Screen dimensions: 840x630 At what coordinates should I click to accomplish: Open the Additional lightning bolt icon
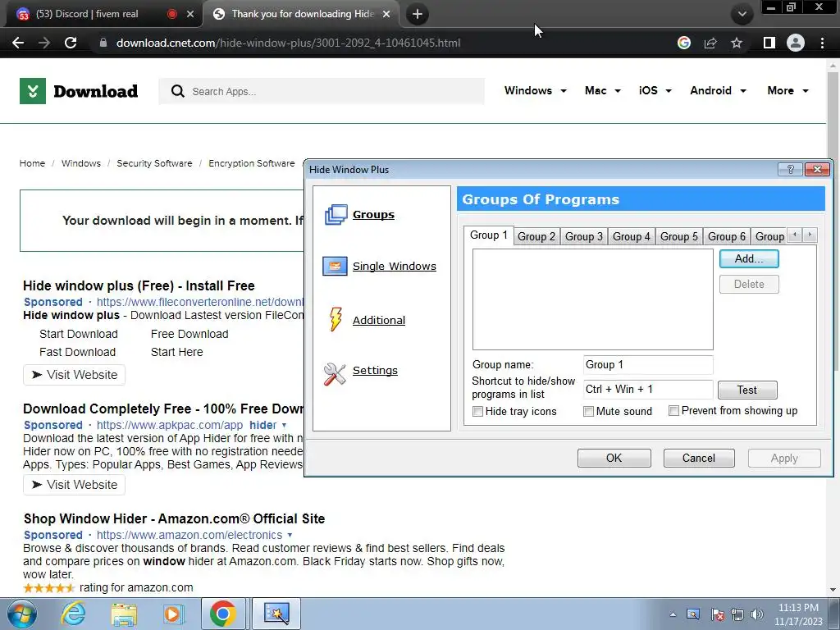click(x=336, y=319)
